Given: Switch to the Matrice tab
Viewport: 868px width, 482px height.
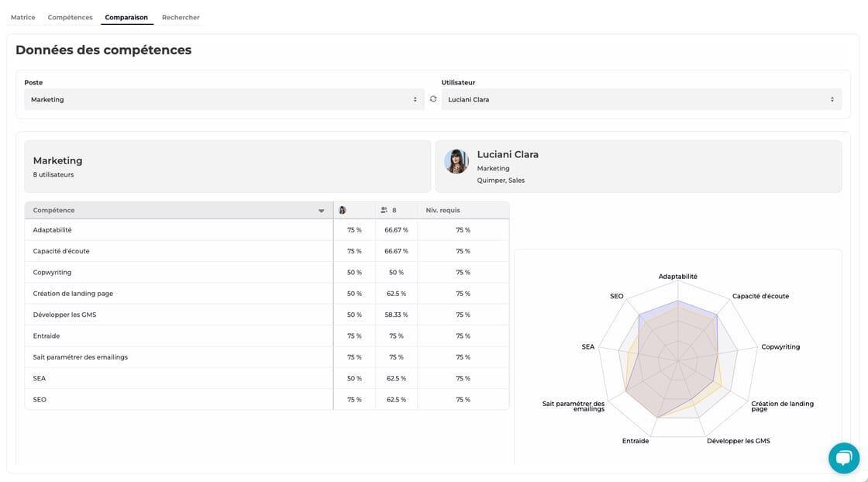Looking at the screenshot, I should point(23,17).
